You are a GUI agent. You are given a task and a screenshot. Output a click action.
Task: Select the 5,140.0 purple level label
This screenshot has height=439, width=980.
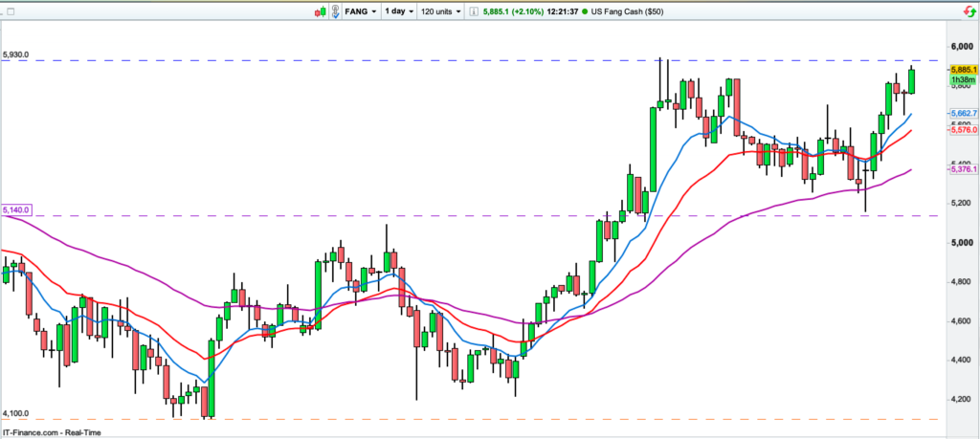[x=17, y=209]
